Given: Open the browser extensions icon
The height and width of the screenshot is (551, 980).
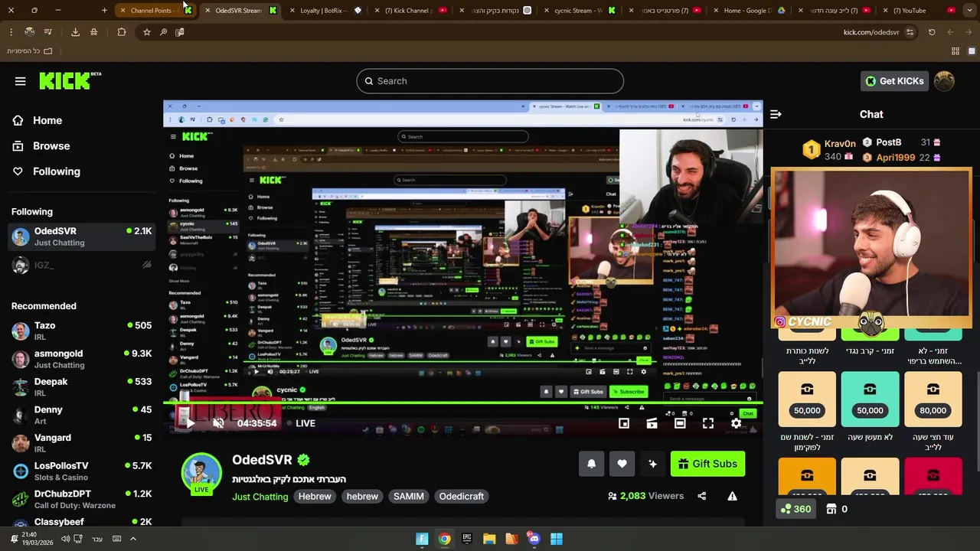Looking at the screenshot, I should tap(122, 32).
